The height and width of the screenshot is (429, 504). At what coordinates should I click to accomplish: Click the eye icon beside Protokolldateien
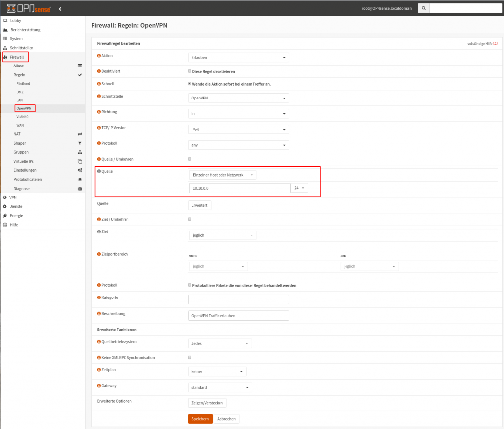point(80,179)
